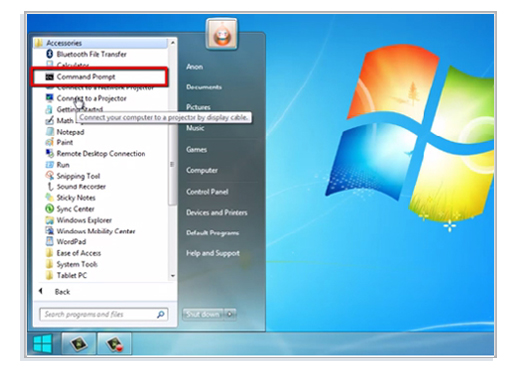The height and width of the screenshot is (390, 510).
Task: Open Help and Support
Action: coord(213,253)
